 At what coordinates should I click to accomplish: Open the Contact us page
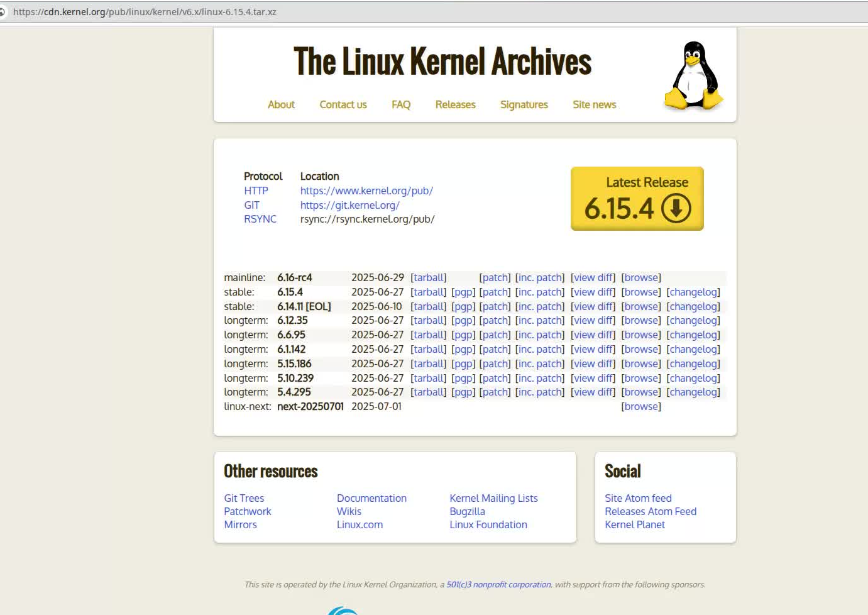coord(343,104)
